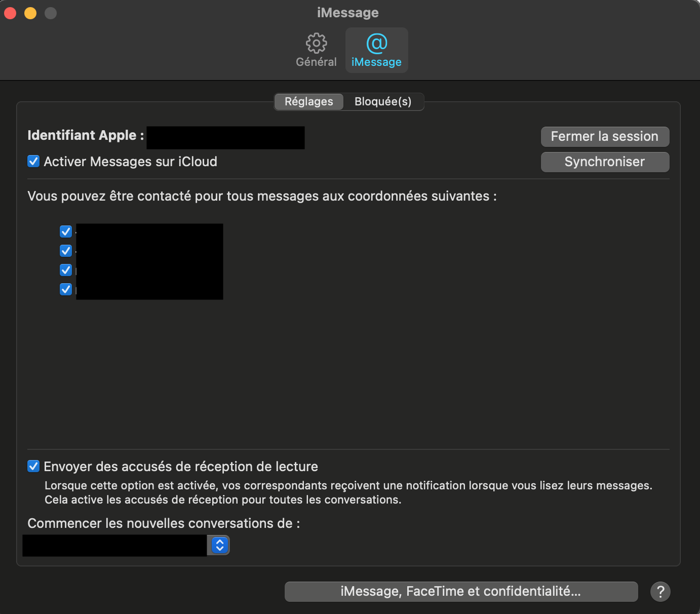Open the Général preferences pane

316,50
